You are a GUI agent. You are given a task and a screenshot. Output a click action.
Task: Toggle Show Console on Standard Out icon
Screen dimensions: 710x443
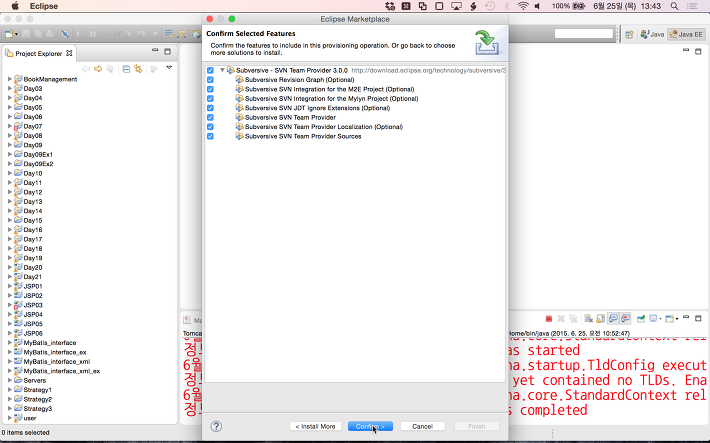[x=613, y=319]
